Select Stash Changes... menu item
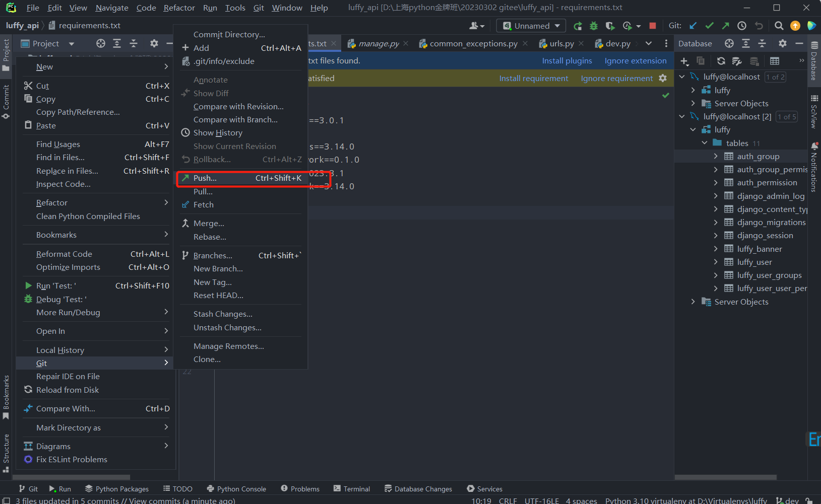Screen dimensions: 821x504 pos(241,314)
